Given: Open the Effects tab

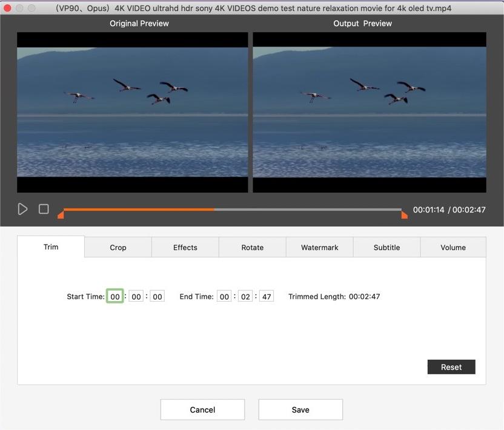Looking at the screenshot, I should tap(185, 247).
